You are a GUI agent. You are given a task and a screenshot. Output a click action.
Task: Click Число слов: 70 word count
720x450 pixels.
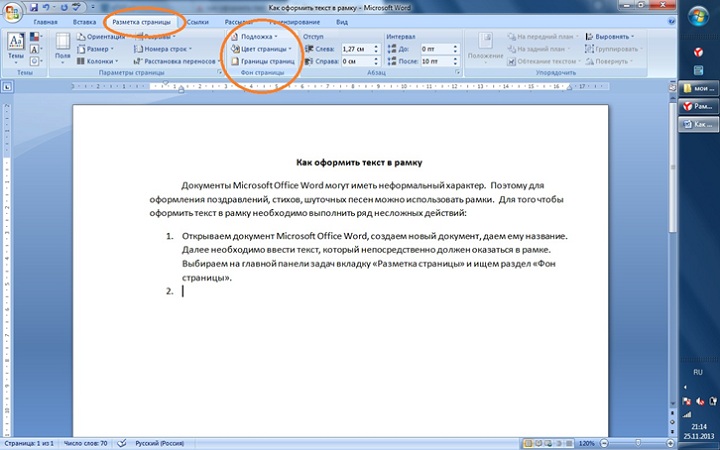tap(85, 443)
